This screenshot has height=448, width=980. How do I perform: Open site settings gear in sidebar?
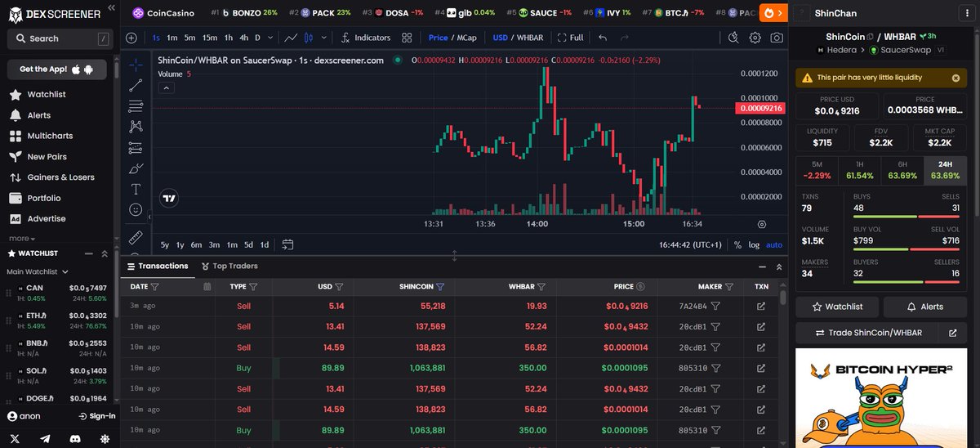pos(105,438)
